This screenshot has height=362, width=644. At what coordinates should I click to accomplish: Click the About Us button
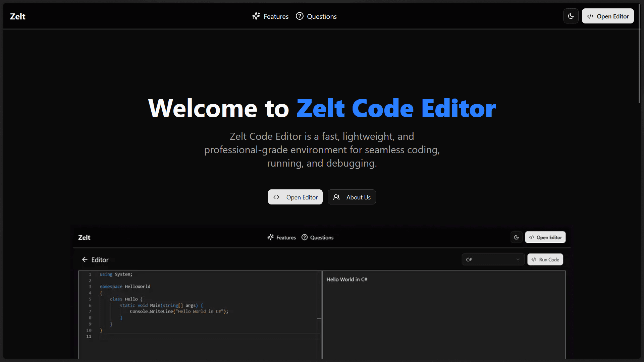pyautogui.click(x=352, y=197)
